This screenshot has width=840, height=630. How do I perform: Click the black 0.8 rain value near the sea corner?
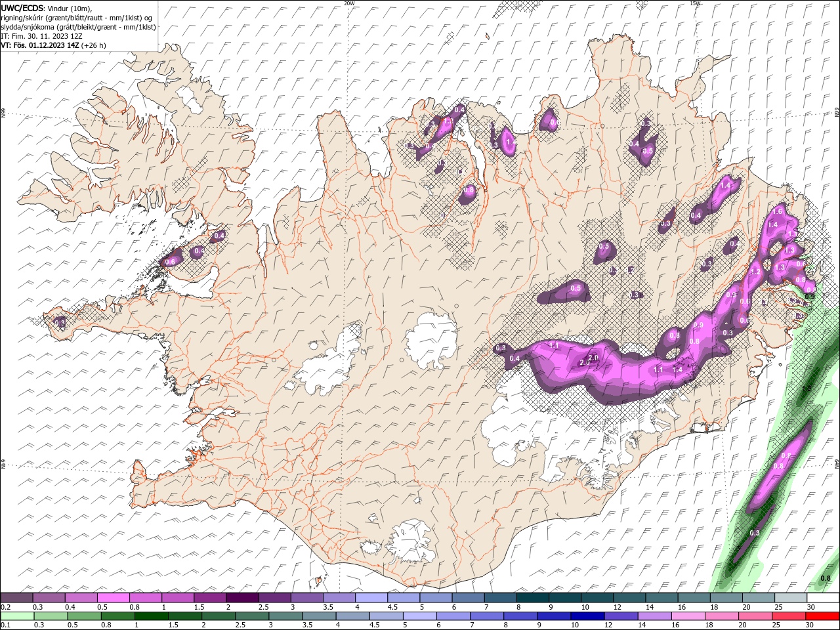826,578
